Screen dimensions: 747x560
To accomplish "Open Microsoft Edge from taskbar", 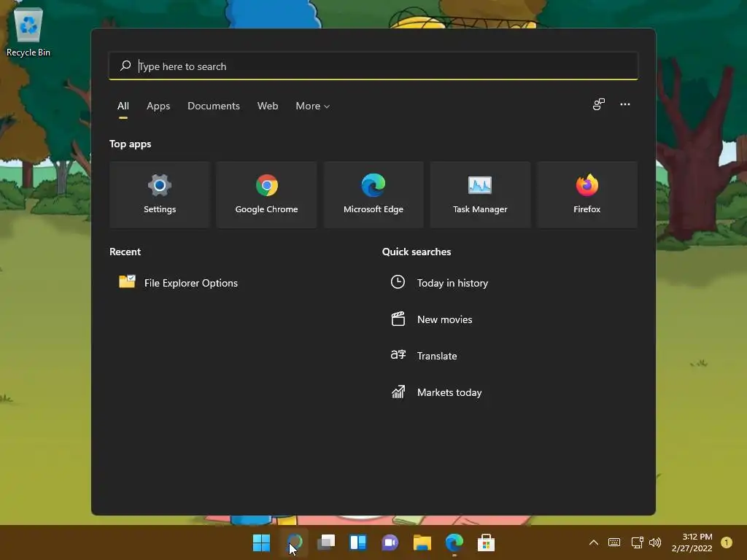I will click(x=454, y=542).
